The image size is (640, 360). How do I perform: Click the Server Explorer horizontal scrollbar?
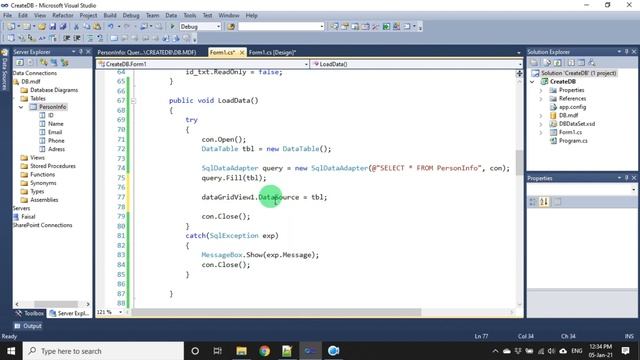56,304
